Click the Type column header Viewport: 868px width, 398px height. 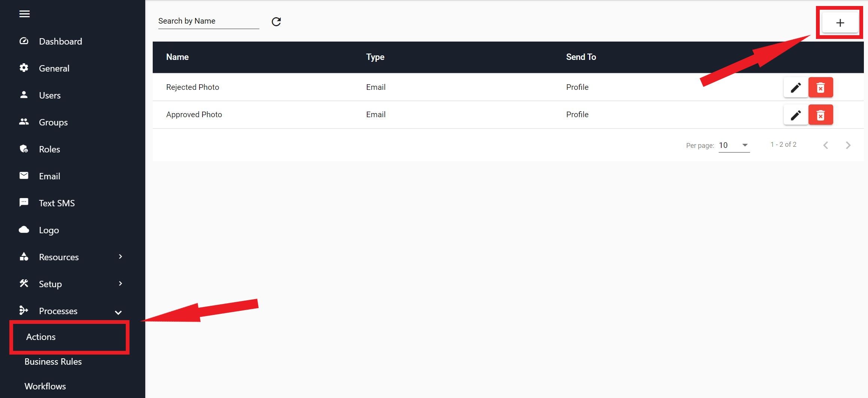pos(375,57)
